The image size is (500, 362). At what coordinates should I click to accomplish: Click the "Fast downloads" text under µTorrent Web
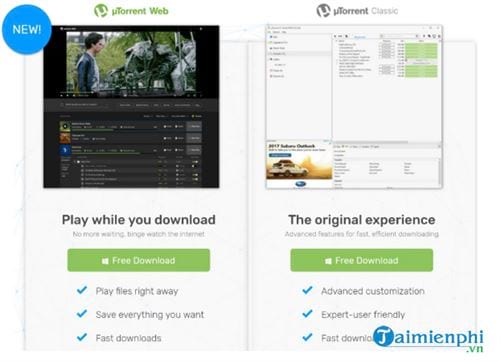pyautogui.click(x=128, y=338)
